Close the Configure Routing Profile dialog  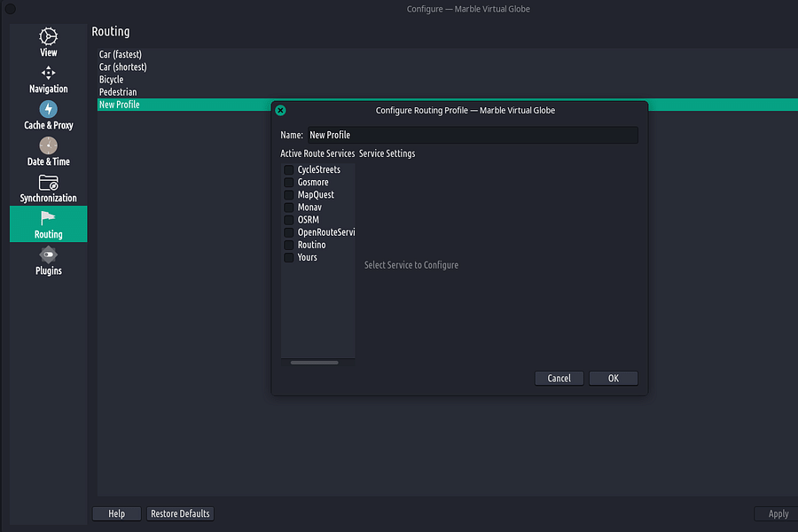[280, 111]
